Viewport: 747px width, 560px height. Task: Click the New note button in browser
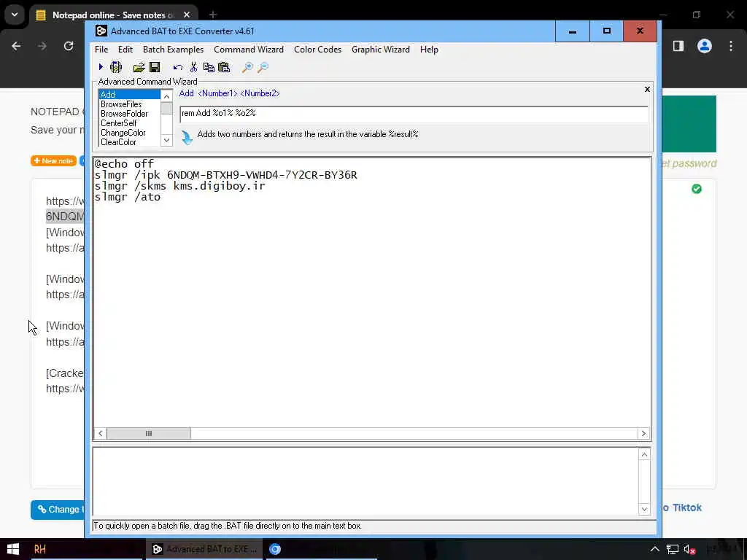pos(53,161)
